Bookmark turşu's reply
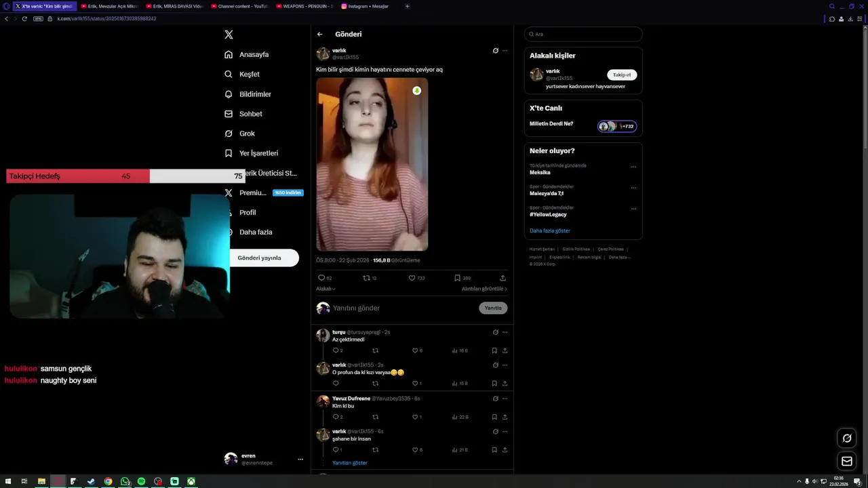This screenshot has width=868, height=488. tap(494, 350)
